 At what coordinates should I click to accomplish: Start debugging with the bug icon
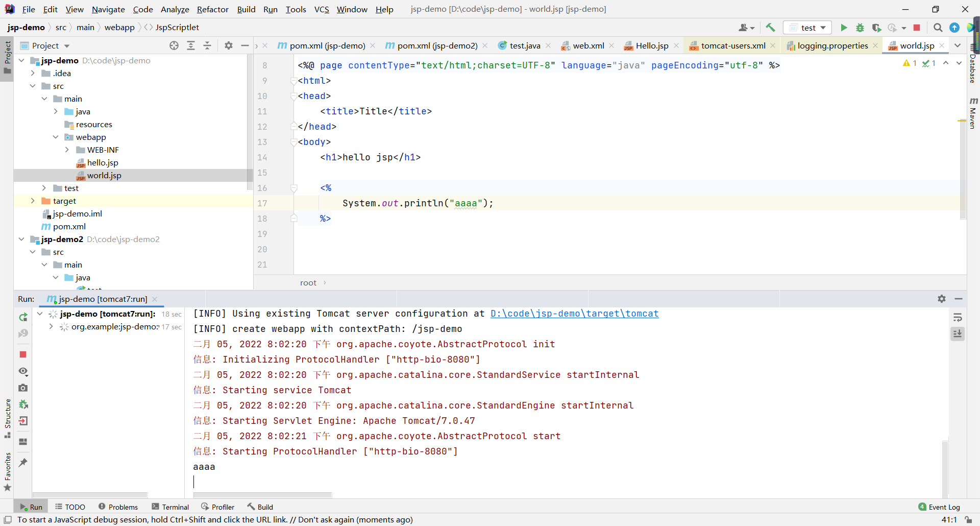pos(860,28)
